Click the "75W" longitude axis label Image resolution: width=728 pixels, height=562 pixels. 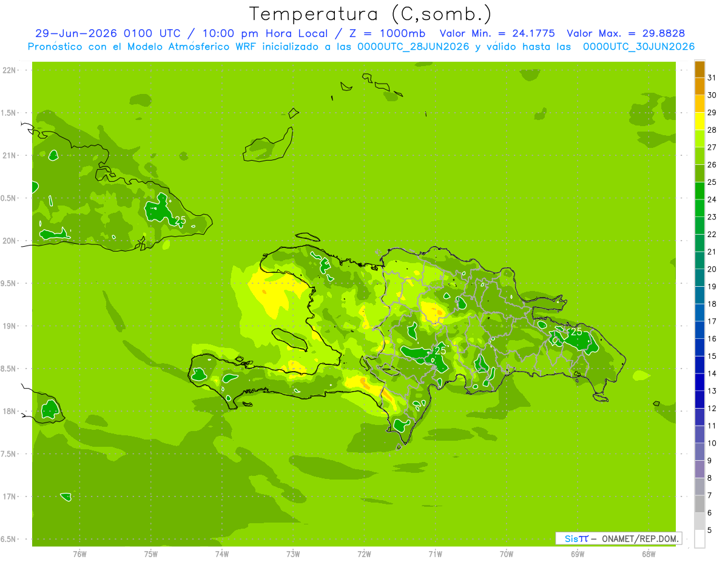pyautogui.click(x=150, y=554)
